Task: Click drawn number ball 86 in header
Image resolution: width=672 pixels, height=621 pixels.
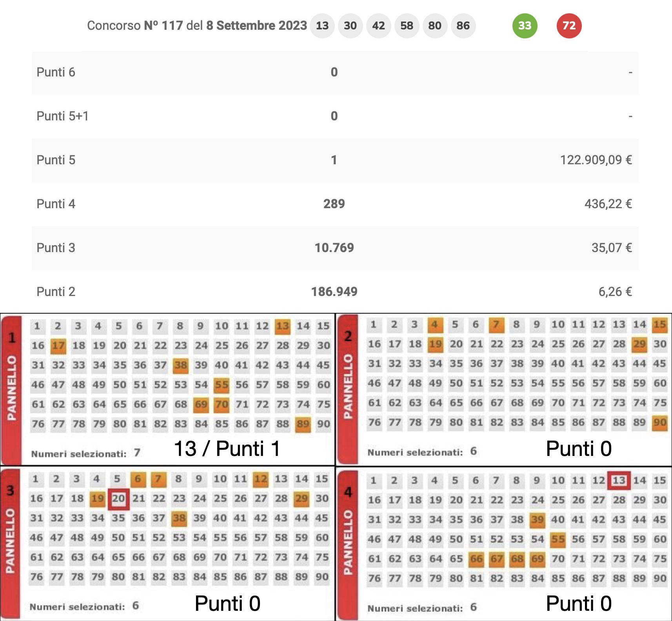Action: 463,26
